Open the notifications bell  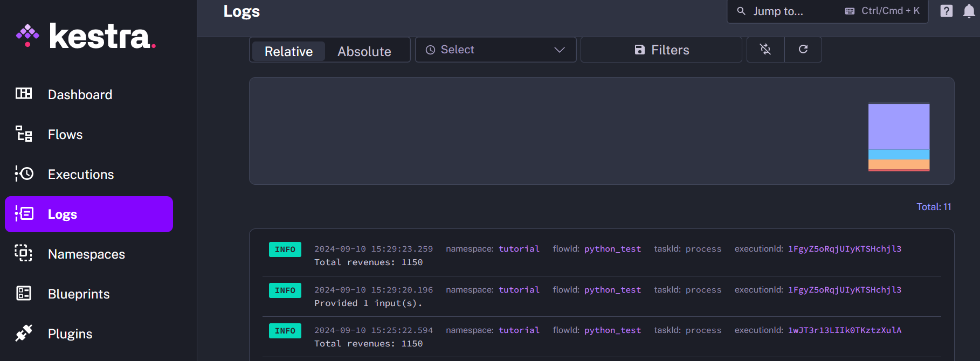969,11
